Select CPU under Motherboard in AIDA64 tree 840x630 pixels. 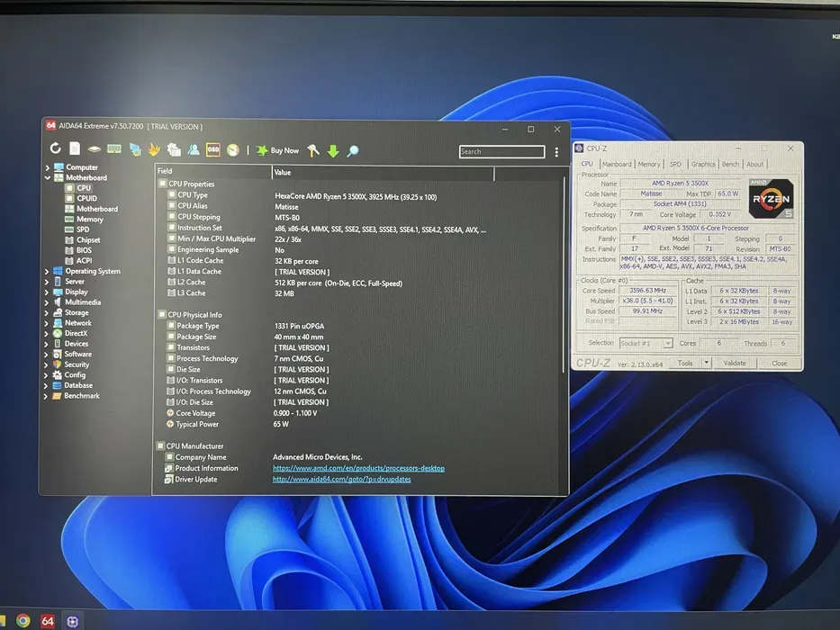84,188
